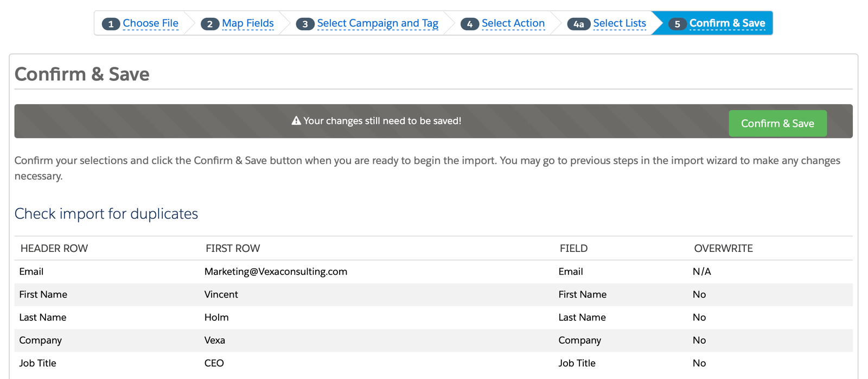This screenshot has height=379, width=868.
Task: Click the step 2 number badge
Action: click(209, 24)
